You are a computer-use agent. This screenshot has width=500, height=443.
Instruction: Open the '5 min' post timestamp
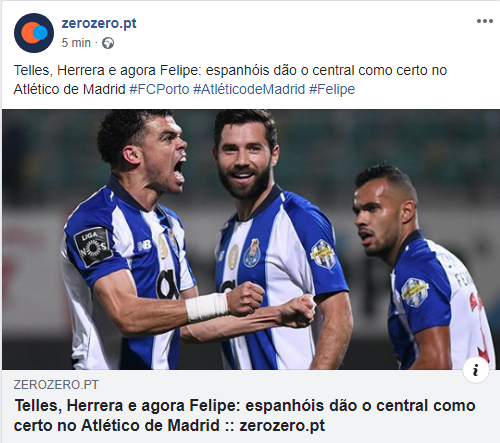(76, 43)
